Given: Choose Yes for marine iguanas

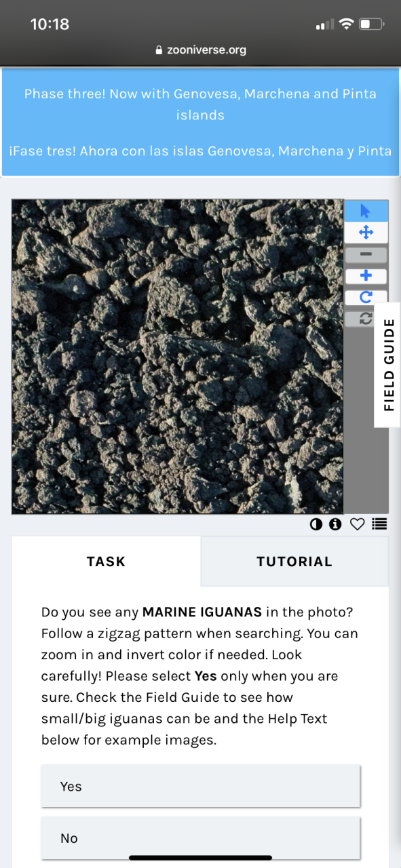Looking at the screenshot, I should 200,786.
